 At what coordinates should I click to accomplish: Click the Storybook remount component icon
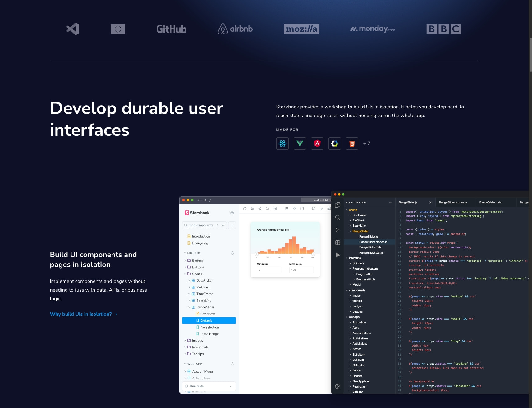pyautogui.click(x=245, y=209)
